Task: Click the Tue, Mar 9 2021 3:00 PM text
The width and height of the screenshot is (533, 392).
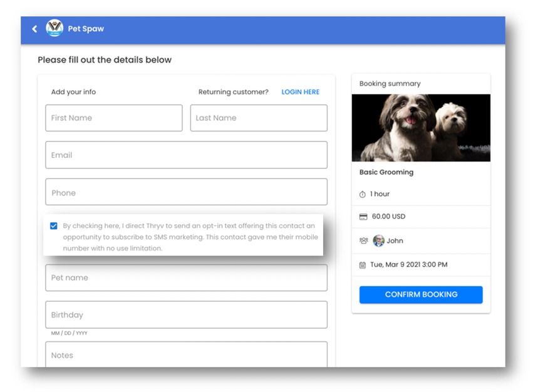Action: [408, 264]
